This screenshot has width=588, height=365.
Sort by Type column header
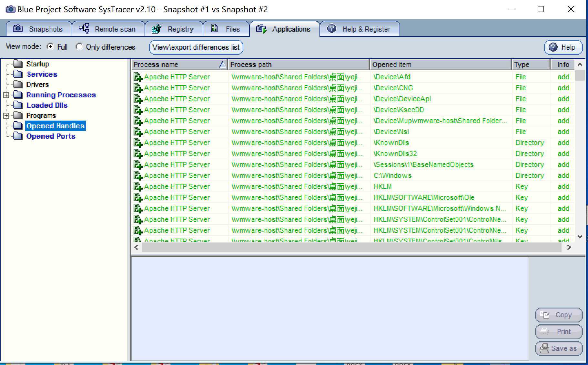[x=531, y=64]
